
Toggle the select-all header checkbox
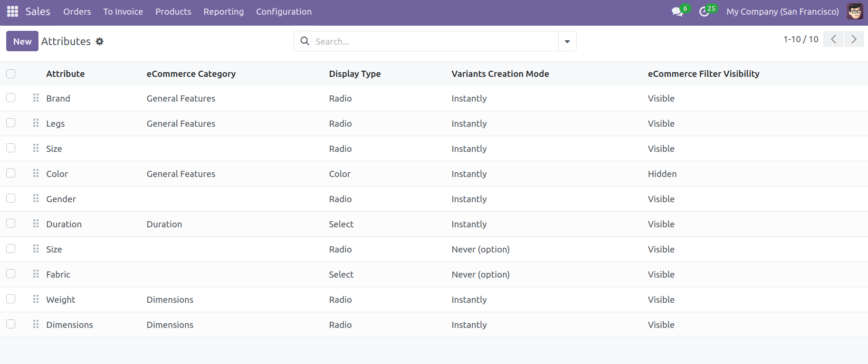pyautogui.click(x=11, y=74)
